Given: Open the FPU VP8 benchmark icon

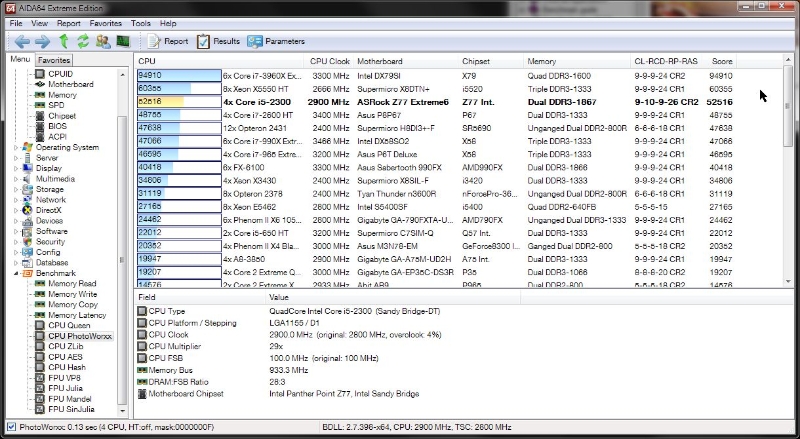Looking at the screenshot, I should coord(40,378).
